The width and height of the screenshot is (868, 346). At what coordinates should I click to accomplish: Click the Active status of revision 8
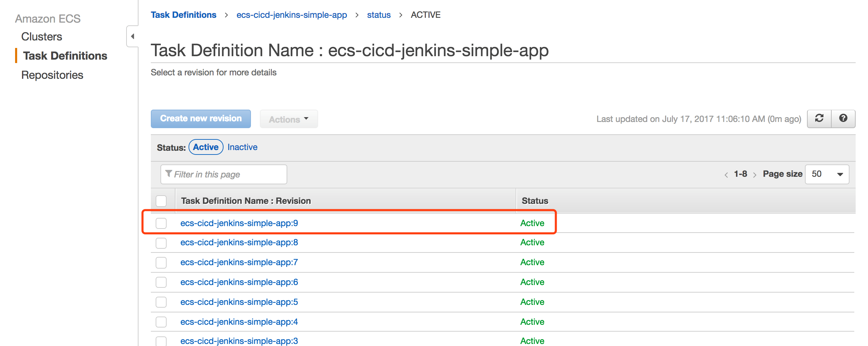[532, 242]
